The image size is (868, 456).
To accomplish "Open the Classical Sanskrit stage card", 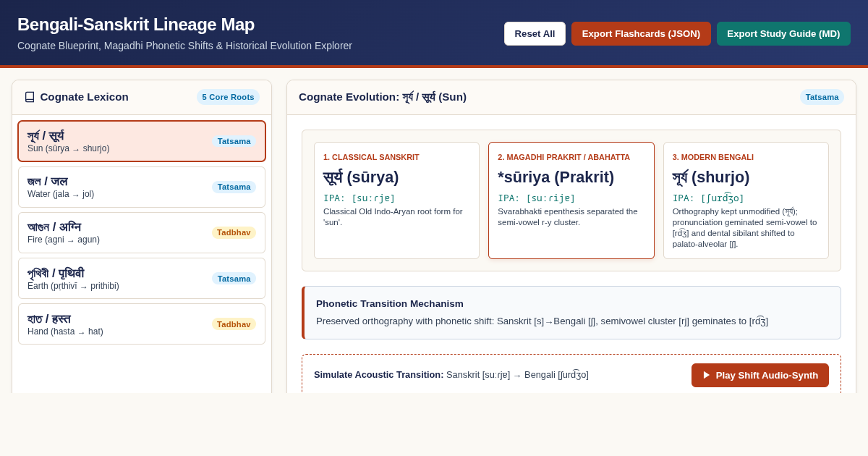I will pos(396,200).
